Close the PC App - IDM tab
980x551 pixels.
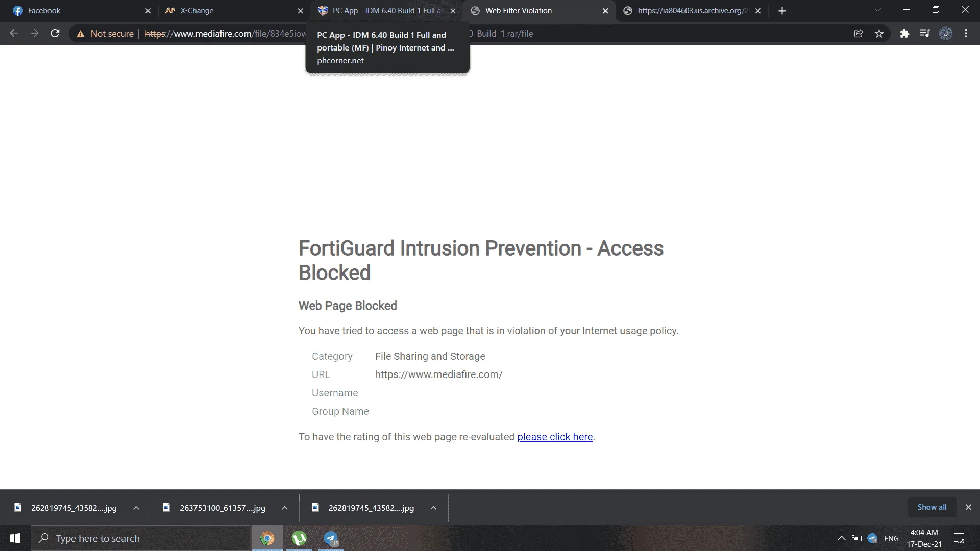click(x=453, y=11)
